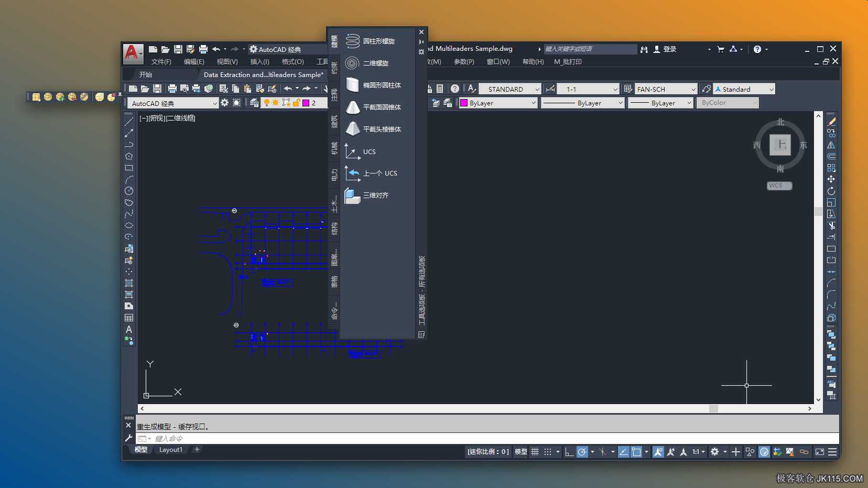This screenshot has height=488, width=868.
Task: Select the Move modify tool
Action: tap(831, 179)
